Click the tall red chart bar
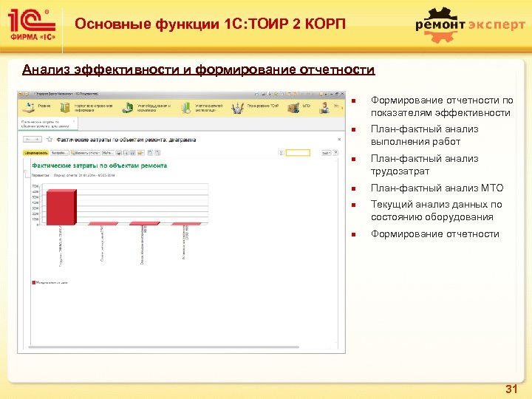 point(61,207)
